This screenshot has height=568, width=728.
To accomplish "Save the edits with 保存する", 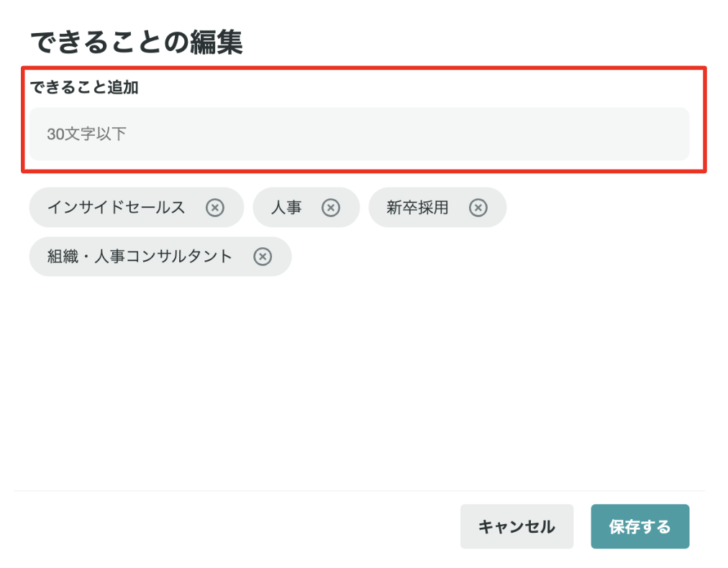I will [640, 526].
